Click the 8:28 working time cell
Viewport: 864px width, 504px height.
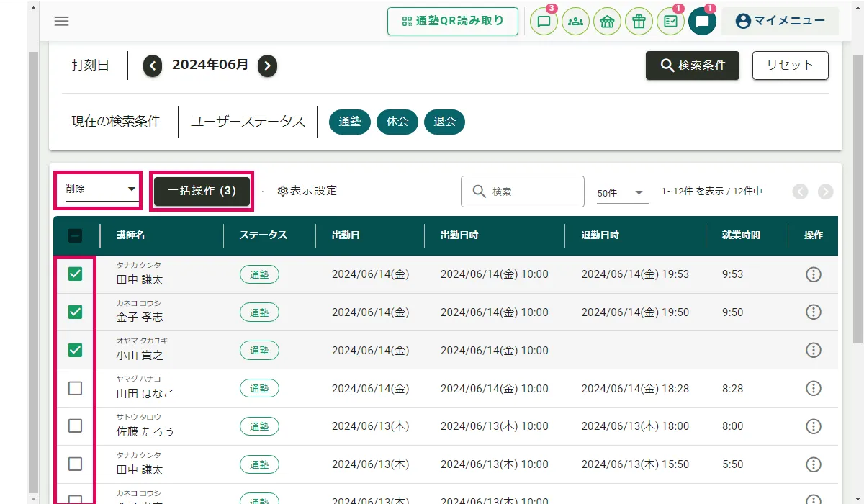[732, 388]
